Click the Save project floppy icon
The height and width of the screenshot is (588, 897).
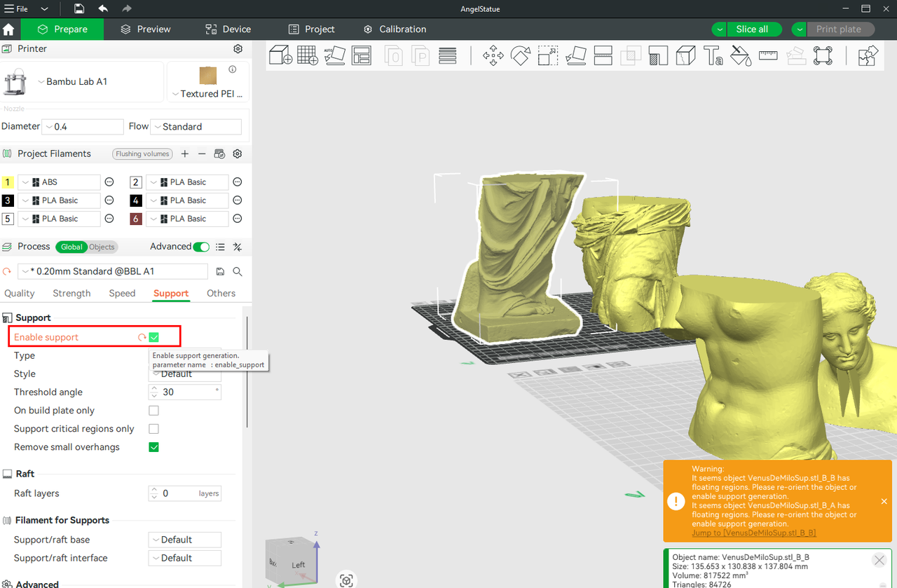(79, 8)
